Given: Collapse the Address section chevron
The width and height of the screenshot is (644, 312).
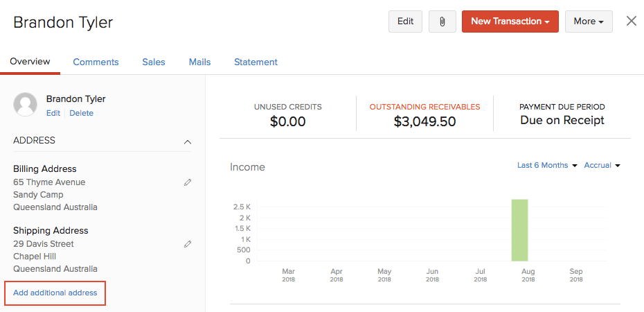Looking at the screenshot, I should pyautogui.click(x=188, y=141).
